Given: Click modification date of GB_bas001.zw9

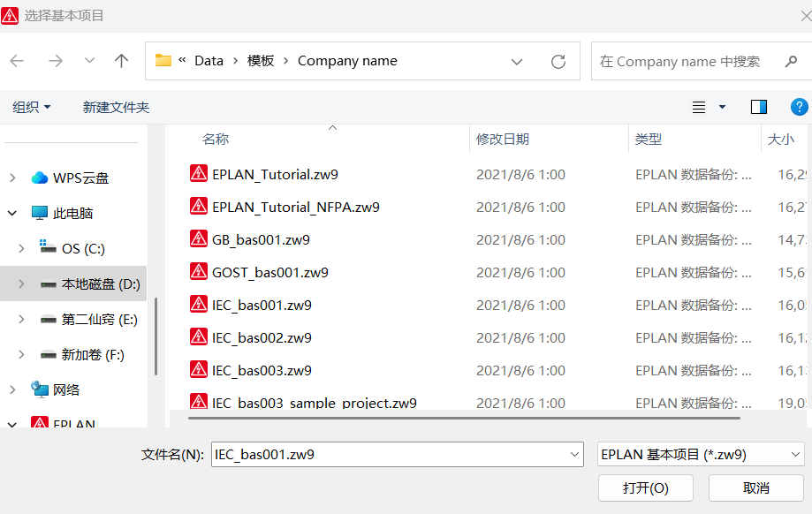Looking at the screenshot, I should coord(520,239).
